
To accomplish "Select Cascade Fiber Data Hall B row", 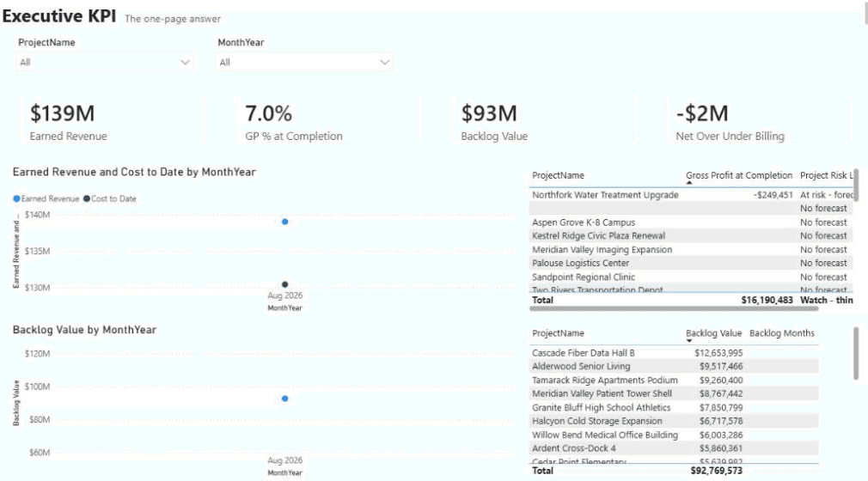I will 674,352.
